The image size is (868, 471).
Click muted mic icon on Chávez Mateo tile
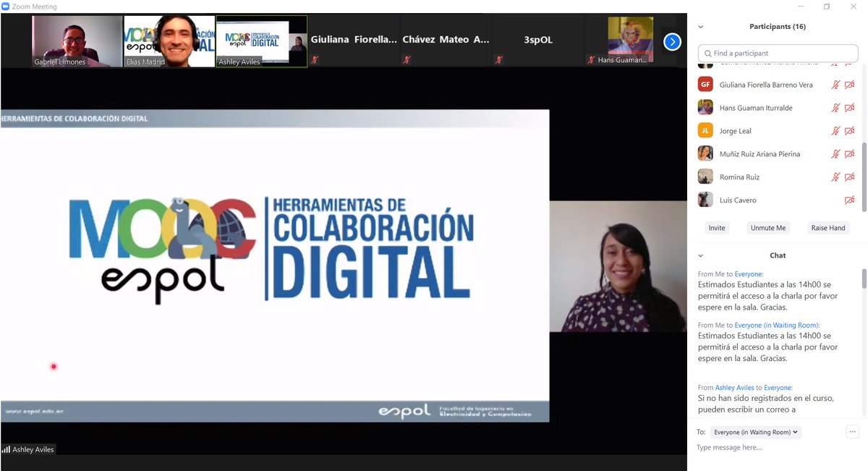[407, 60]
